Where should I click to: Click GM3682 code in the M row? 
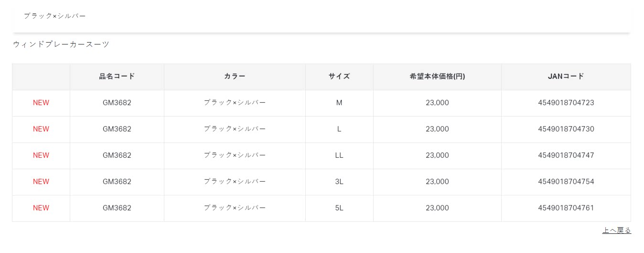coord(117,102)
